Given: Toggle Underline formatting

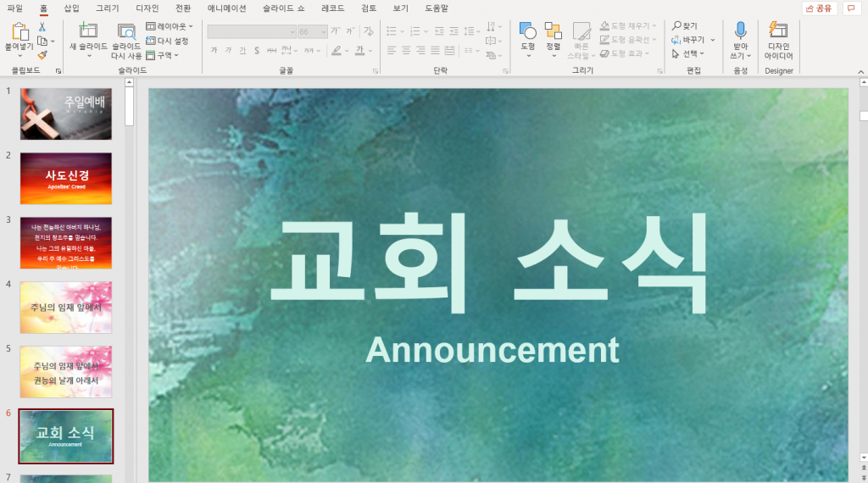Looking at the screenshot, I should 242,50.
